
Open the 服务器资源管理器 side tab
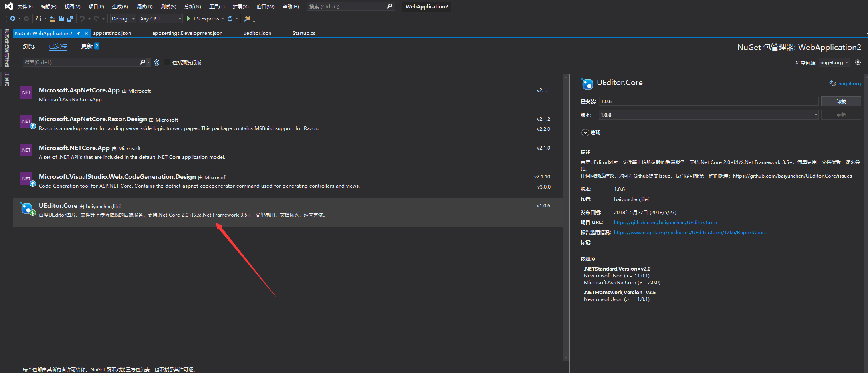[x=7, y=48]
